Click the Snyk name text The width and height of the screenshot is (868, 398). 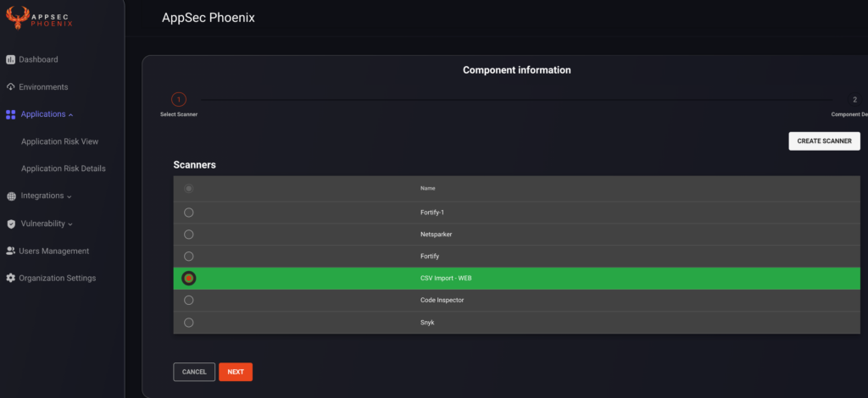[x=427, y=323]
